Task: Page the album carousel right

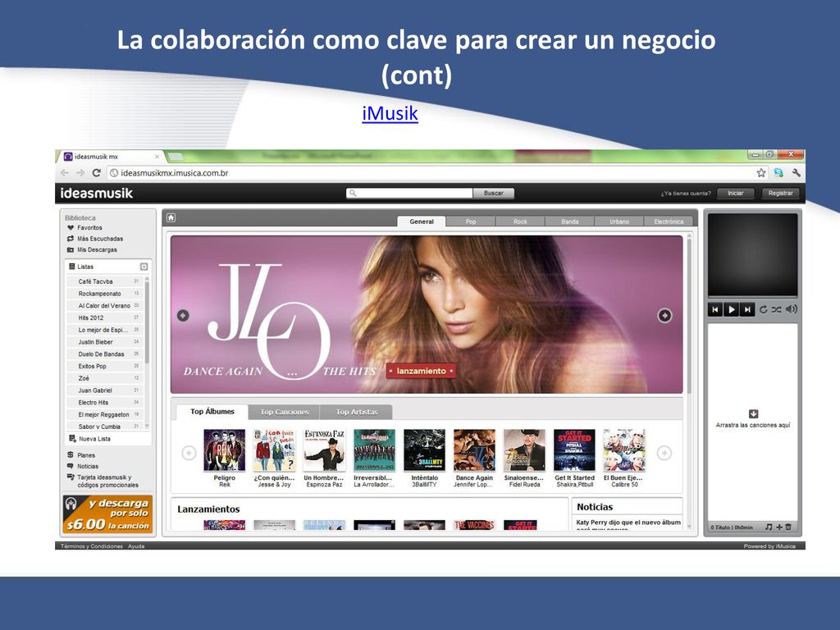Action: (664, 453)
